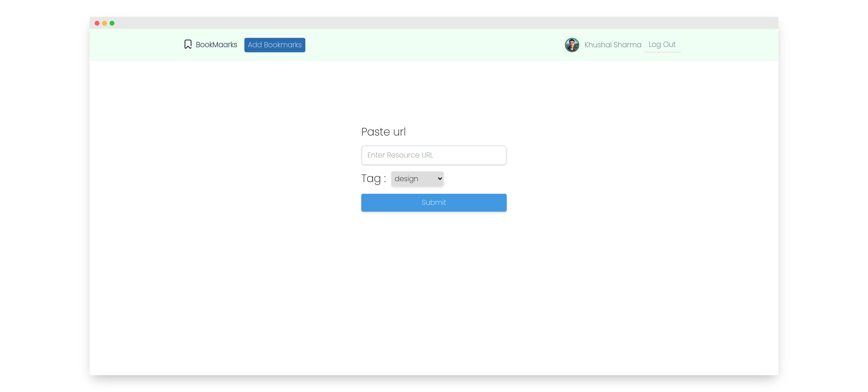
Task: Click the Enter Resource URL field
Action: click(x=434, y=155)
